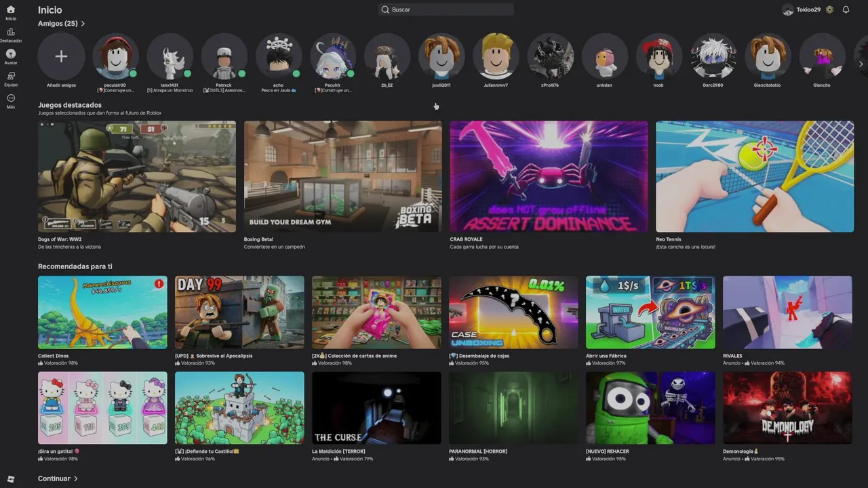Open La Maldición [TERROR] game tile
The width and height of the screenshot is (868, 488).
tap(376, 408)
